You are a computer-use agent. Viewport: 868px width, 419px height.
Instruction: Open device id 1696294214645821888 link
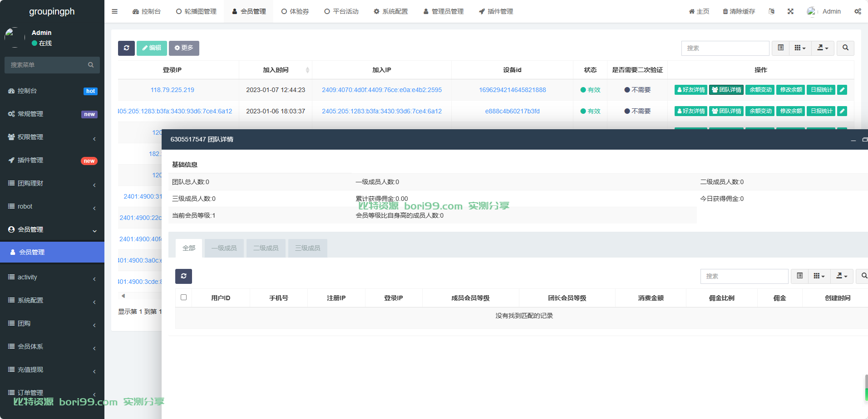point(513,90)
